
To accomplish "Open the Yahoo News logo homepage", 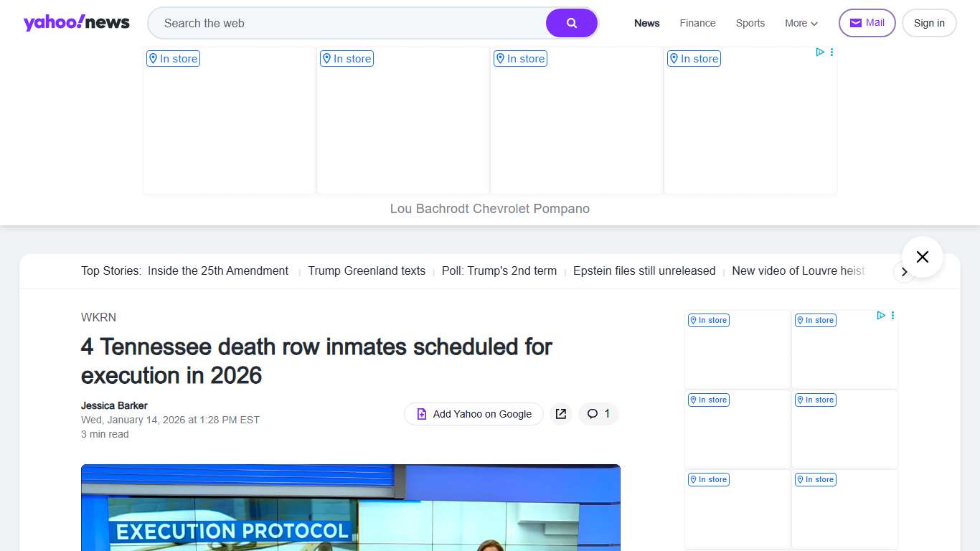I will pyautogui.click(x=77, y=23).
